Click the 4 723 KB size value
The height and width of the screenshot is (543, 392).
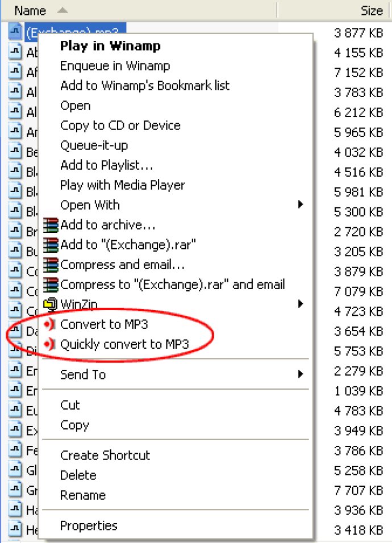coord(358,311)
